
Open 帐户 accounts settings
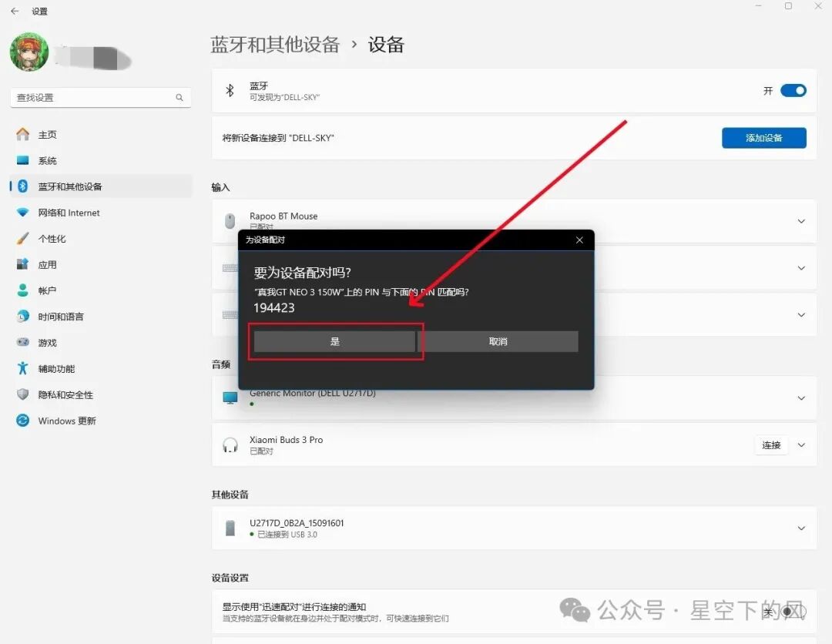pyautogui.click(x=101, y=290)
